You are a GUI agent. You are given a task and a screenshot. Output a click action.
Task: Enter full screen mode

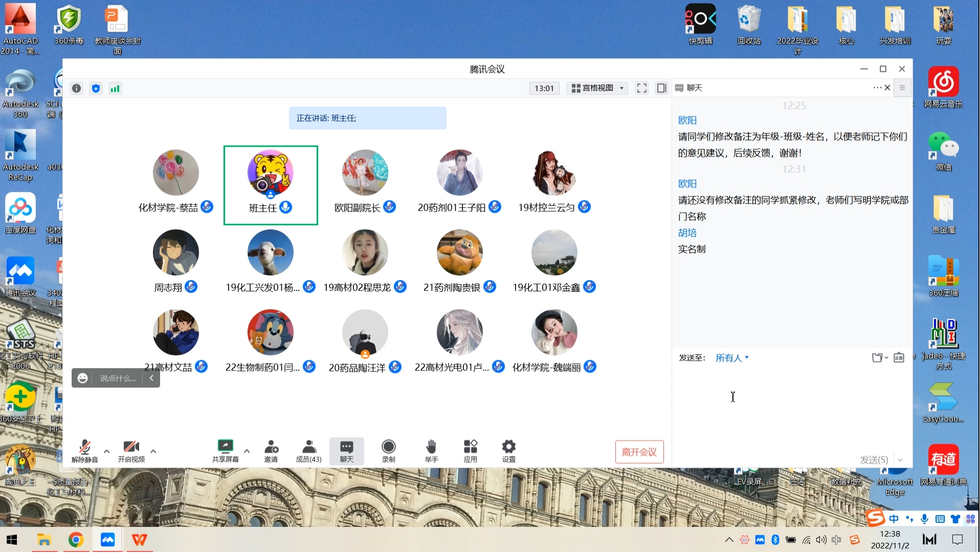(641, 88)
